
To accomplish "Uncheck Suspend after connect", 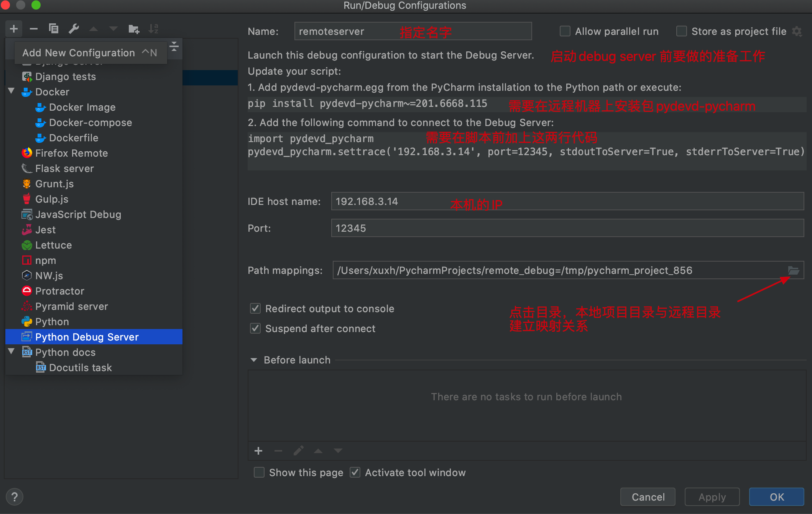I will point(255,328).
